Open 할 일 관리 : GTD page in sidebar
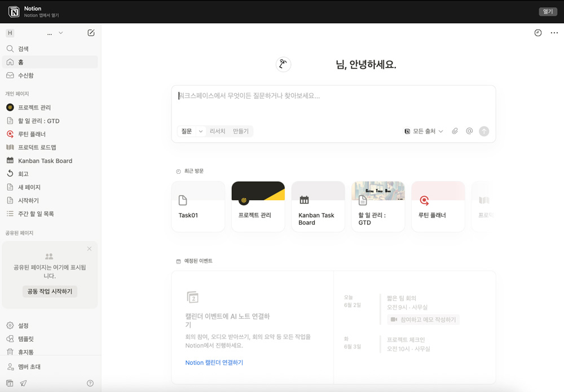This screenshot has height=392, width=564. tap(50, 121)
